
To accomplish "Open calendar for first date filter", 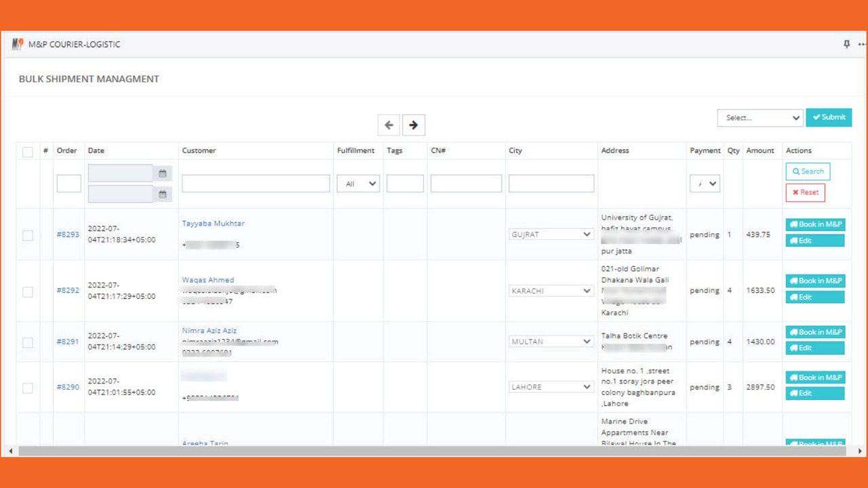I will pos(163,174).
